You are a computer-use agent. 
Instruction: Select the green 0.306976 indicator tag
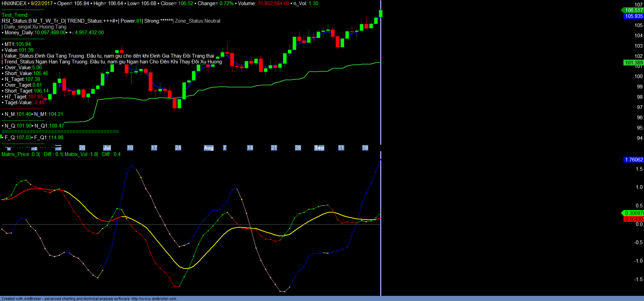(633, 213)
